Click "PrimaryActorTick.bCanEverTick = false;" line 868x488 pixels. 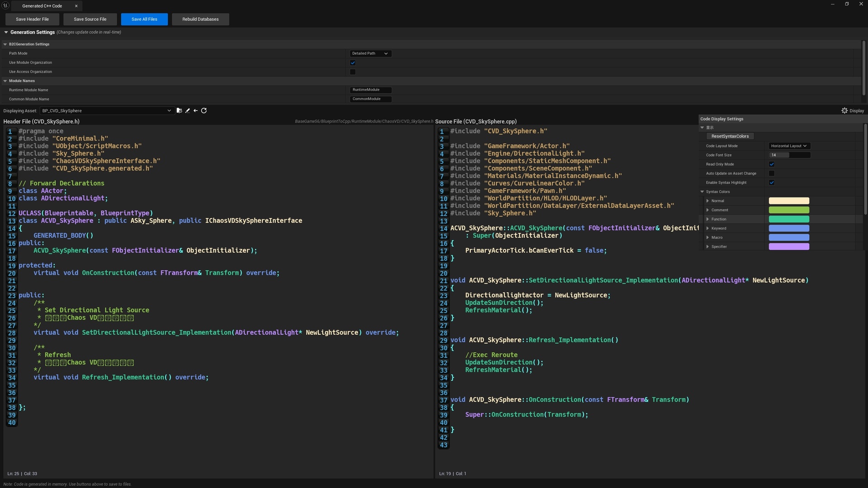tap(536, 251)
